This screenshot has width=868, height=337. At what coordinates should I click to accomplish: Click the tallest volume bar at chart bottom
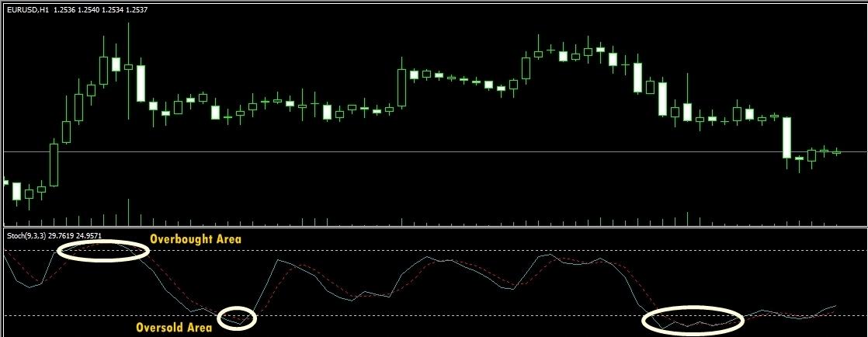point(128,212)
